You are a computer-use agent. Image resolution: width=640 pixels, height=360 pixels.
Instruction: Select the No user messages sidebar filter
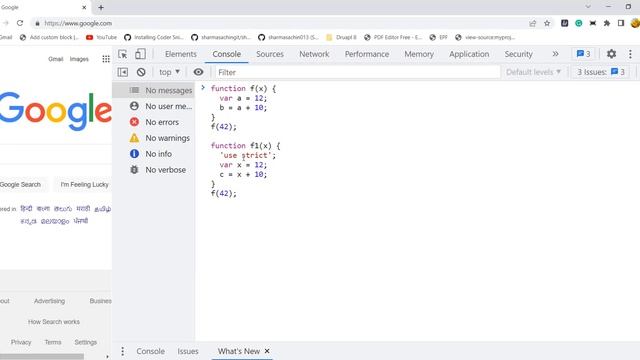pyautogui.click(x=154, y=106)
